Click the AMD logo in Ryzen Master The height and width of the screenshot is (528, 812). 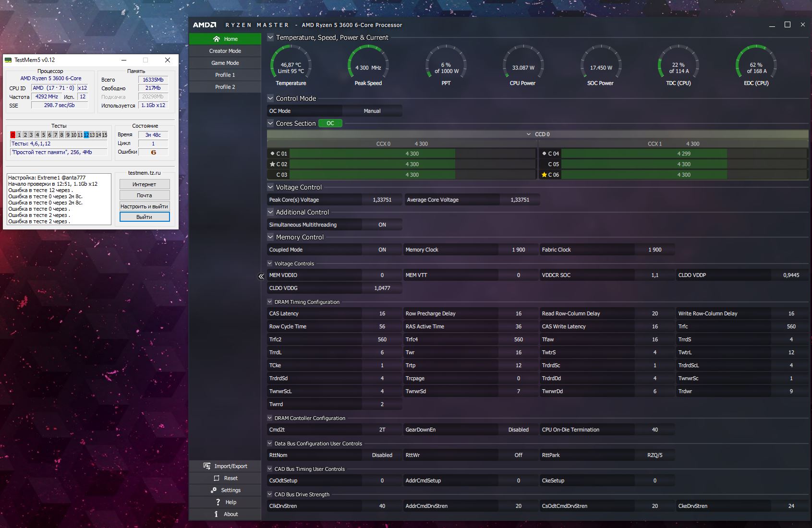(205, 25)
